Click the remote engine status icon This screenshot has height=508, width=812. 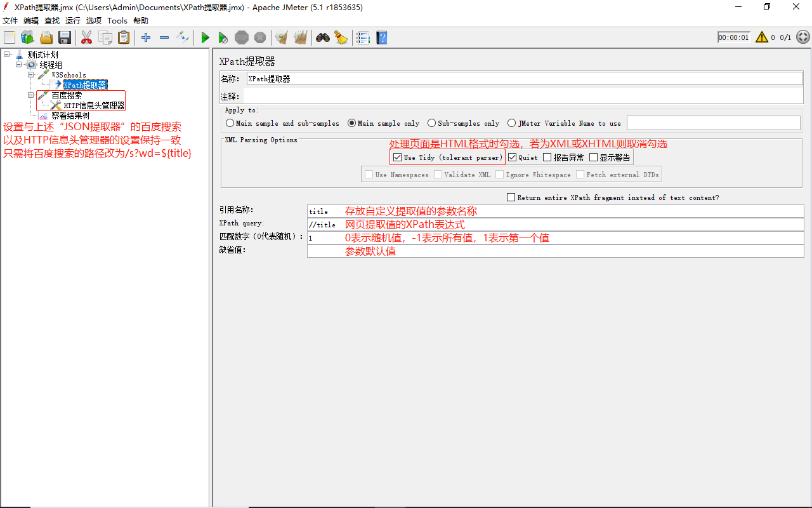coord(802,37)
